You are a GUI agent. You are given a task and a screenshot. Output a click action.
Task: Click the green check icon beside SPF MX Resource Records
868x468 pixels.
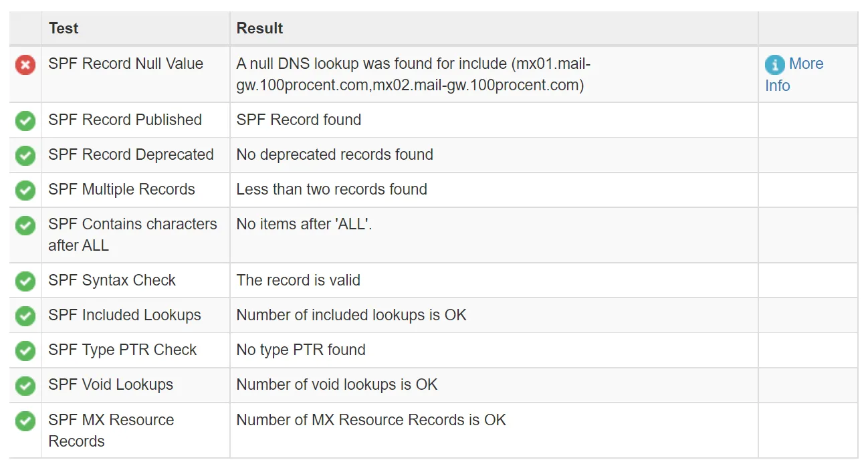pos(25,421)
